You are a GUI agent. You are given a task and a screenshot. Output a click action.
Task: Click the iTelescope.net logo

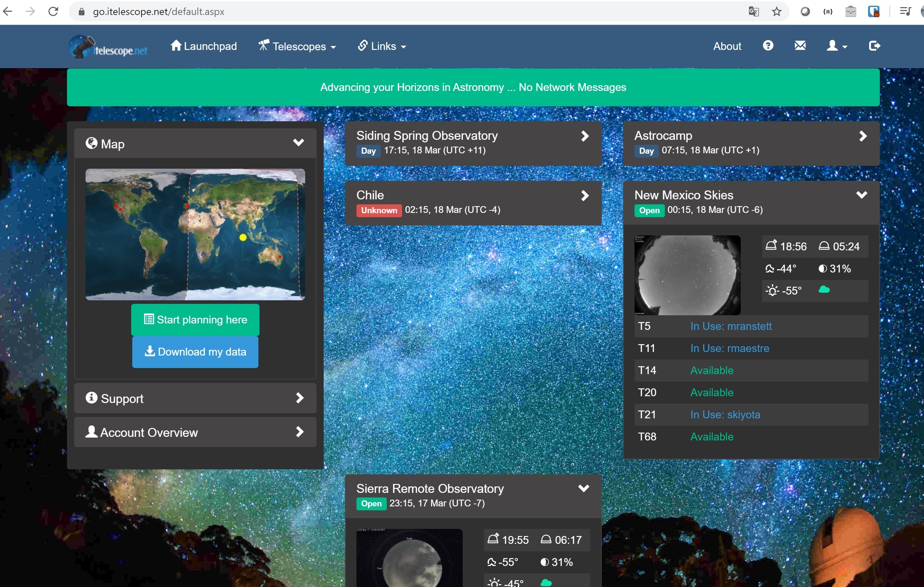[x=108, y=47]
